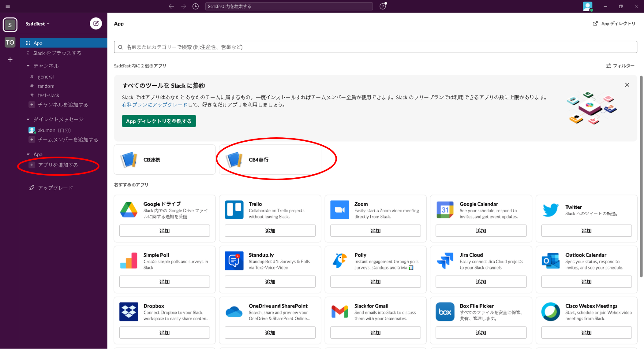Open the hamburger menu icon
This screenshot has width=644, height=349.
click(8, 6)
